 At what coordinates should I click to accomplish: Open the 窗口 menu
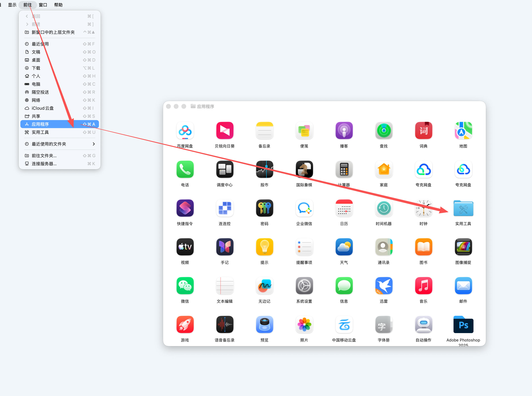43,5
